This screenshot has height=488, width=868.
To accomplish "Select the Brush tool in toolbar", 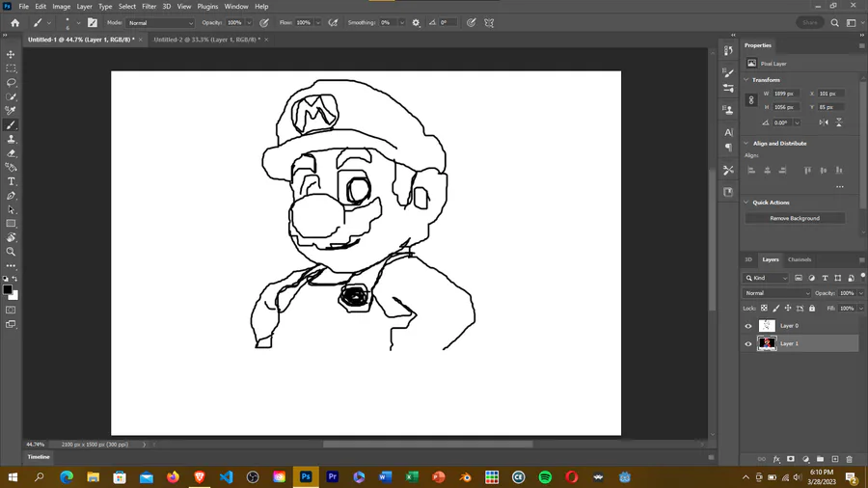I will [11, 125].
